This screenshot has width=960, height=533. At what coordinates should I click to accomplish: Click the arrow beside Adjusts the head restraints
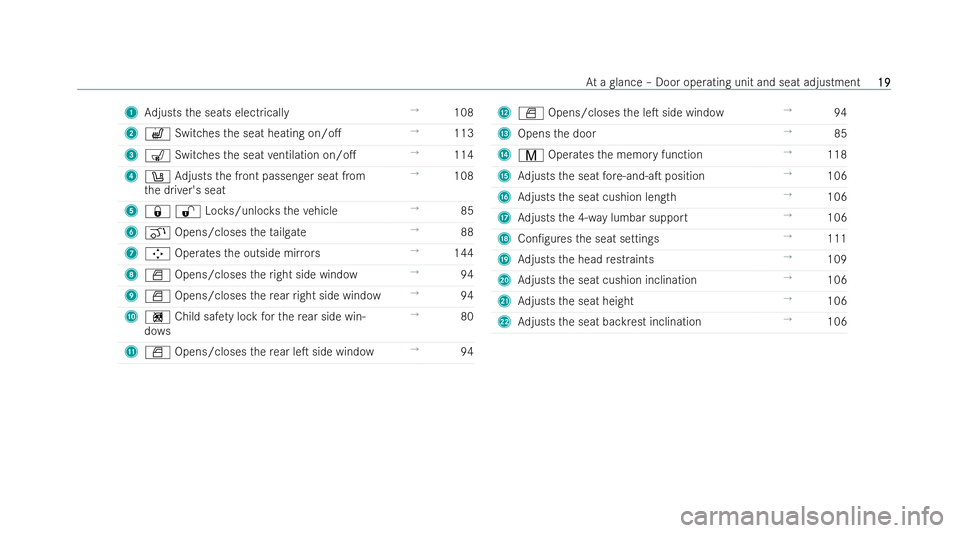pos(788,258)
